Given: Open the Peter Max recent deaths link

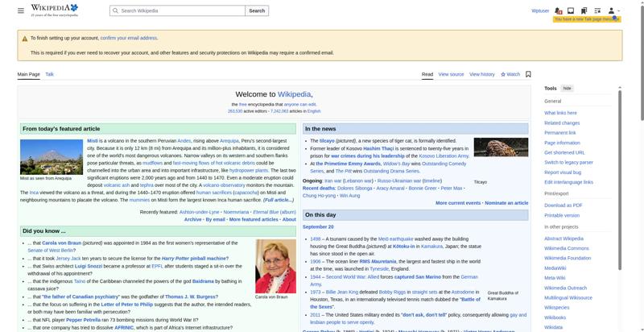Looking at the screenshot, I should click(451, 189).
